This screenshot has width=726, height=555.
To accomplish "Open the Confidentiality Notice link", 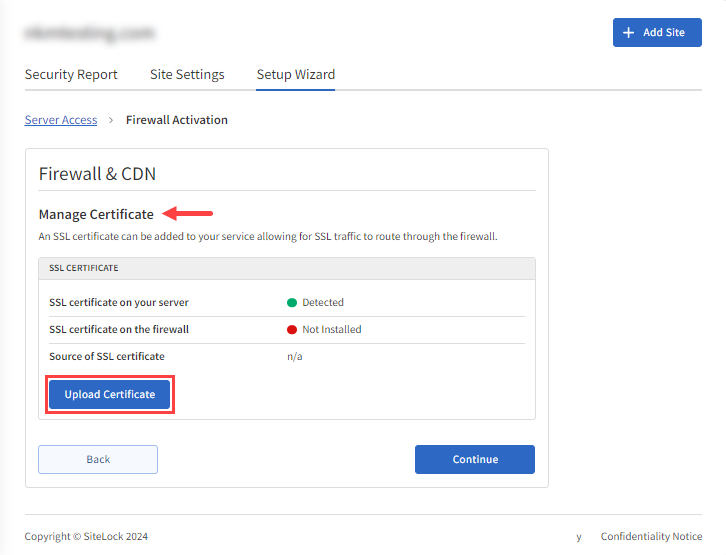I will (x=651, y=537).
